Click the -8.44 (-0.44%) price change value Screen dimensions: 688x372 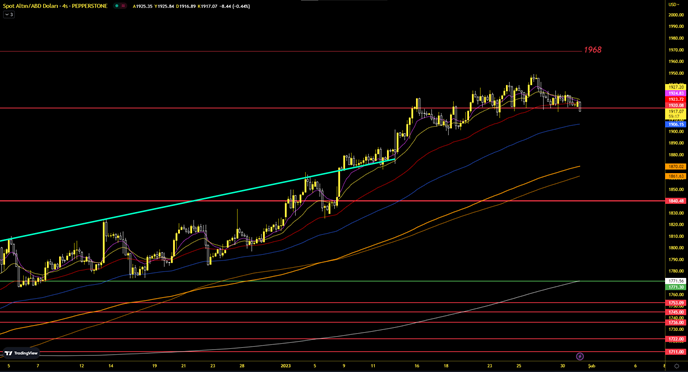[x=235, y=6]
